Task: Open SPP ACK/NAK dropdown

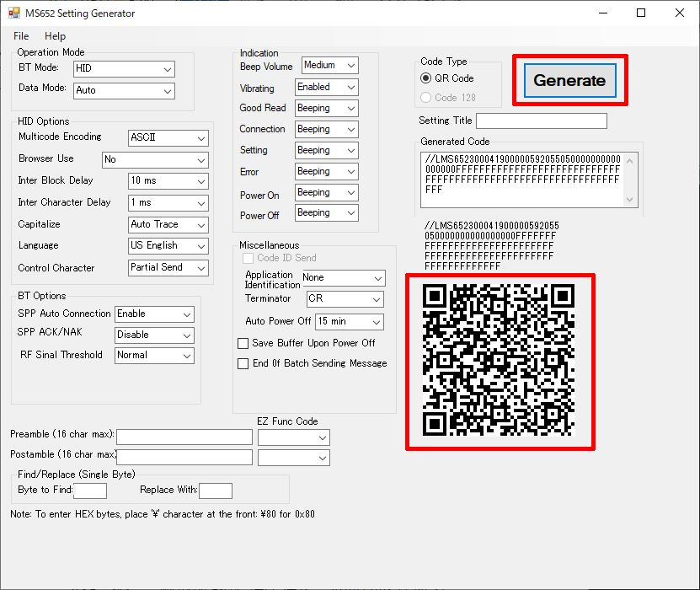Action: [154, 335]
